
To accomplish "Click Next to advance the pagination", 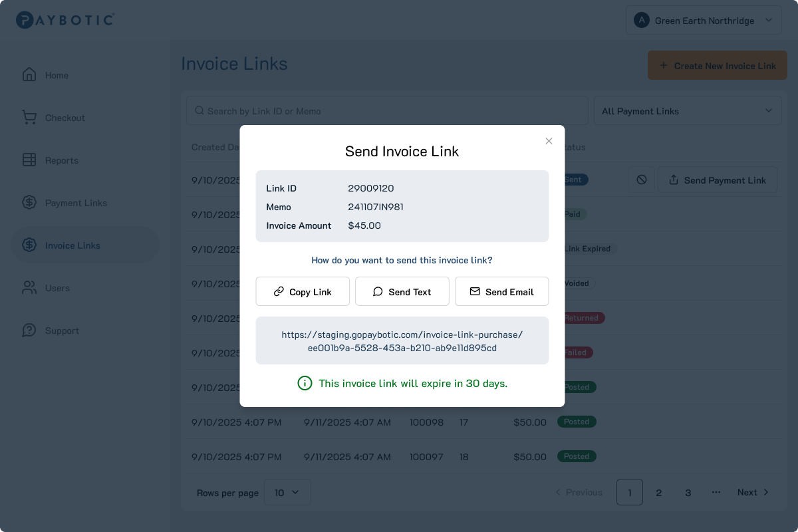I will 753,493.
